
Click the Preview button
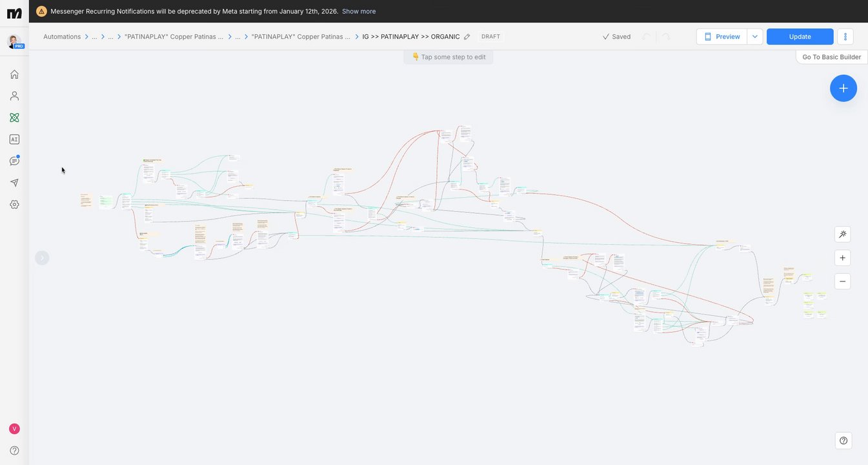click(722, 37)
